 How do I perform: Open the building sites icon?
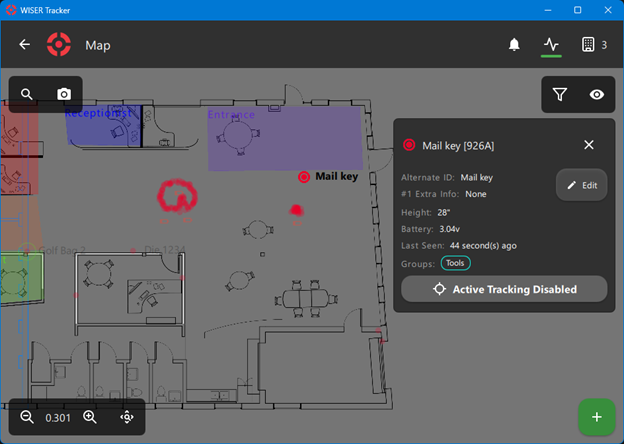pos(588,45)
